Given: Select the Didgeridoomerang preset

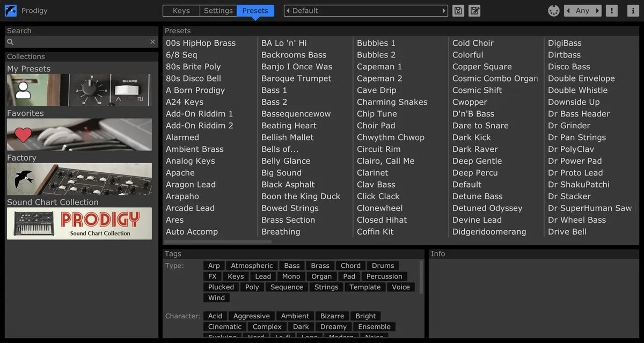Looking at the screenshot, I should tap(489, 232).
